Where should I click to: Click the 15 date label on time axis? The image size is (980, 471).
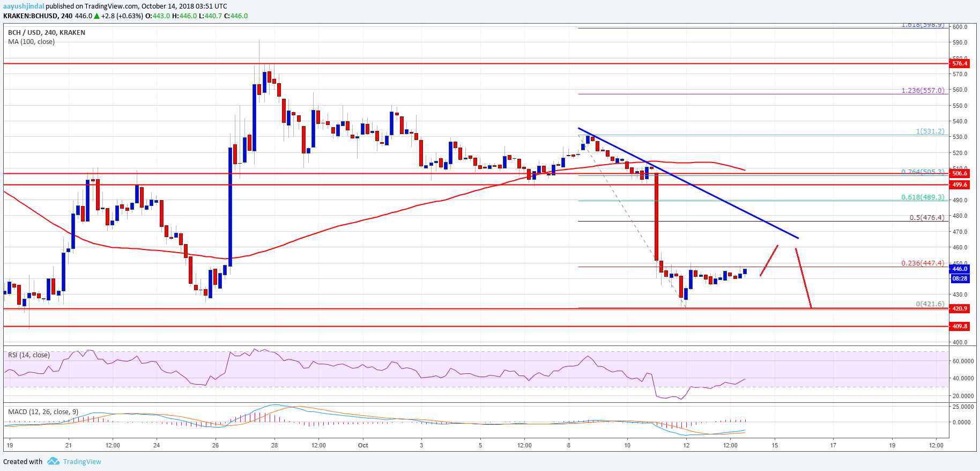(775, 445)
